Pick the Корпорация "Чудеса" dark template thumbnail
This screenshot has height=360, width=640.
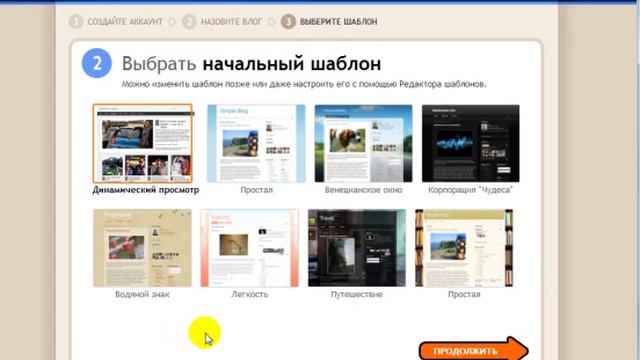[471, 143]
